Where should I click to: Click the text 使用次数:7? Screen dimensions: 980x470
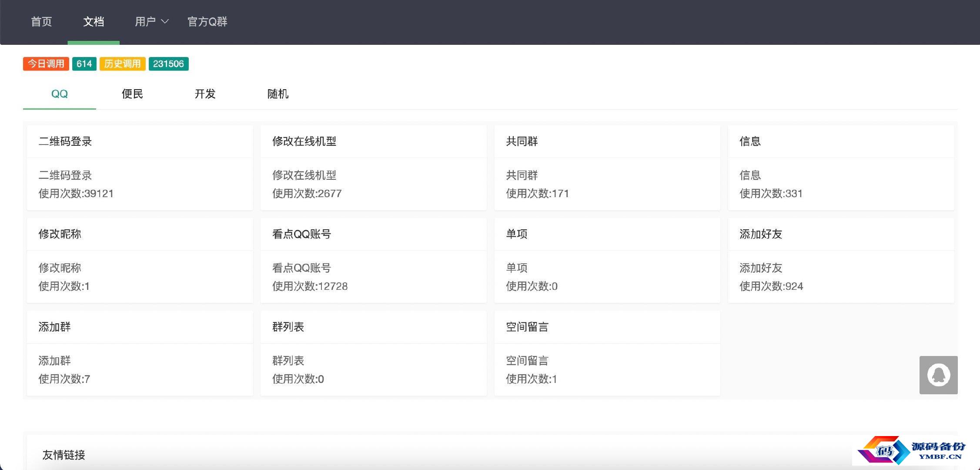64,379
